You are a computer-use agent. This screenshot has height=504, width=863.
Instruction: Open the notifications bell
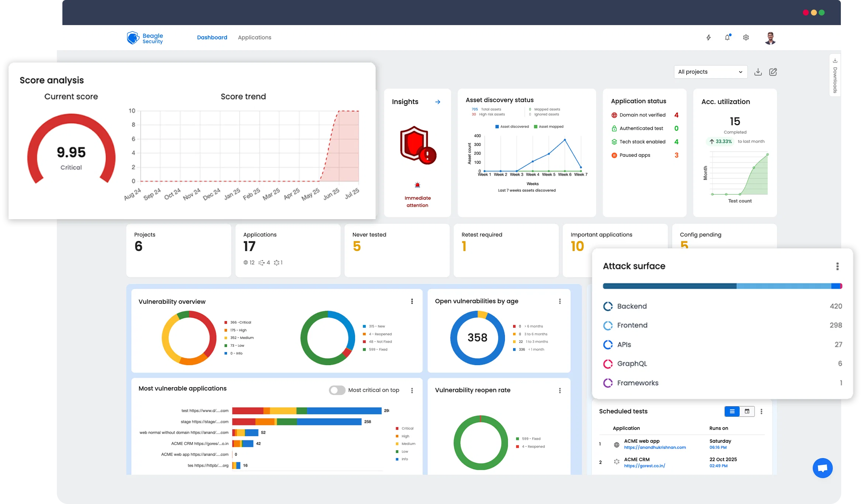(727, 37)
